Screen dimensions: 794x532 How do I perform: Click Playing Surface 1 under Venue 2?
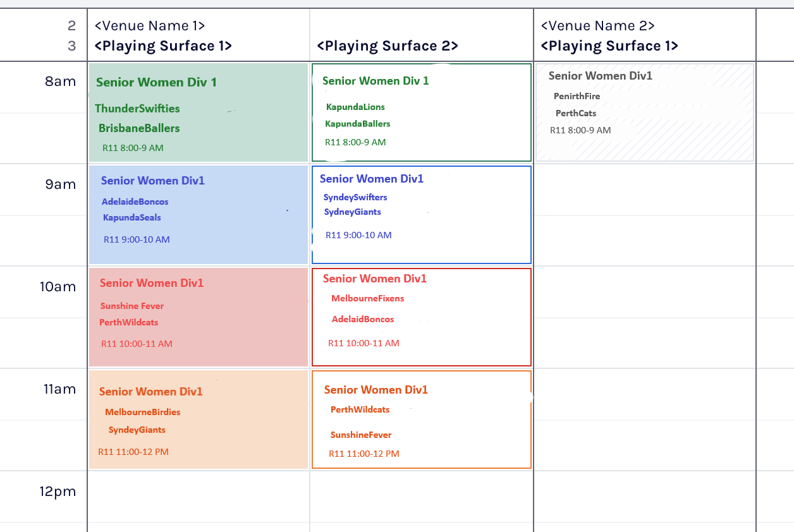click(x=609, y=45)
